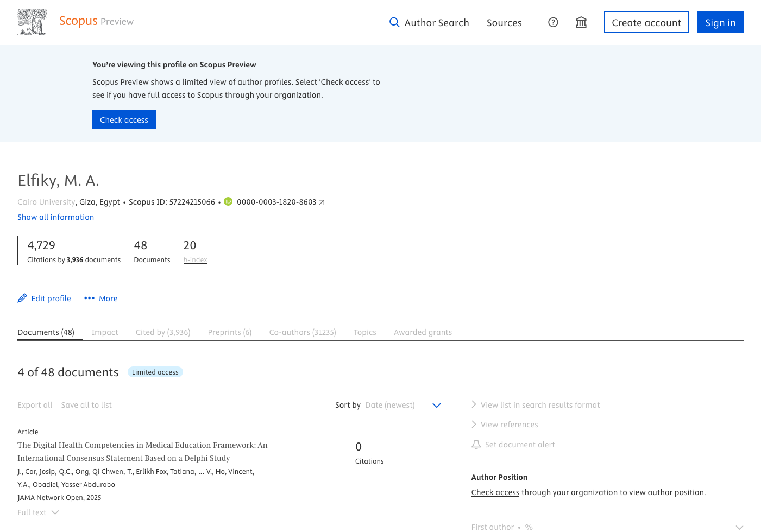Open ORCID 0000-0003-1820-8603 link
Image resolution: width=761 pixels, height=532 pixels.
pyautogui.click(x=276, y=202)
